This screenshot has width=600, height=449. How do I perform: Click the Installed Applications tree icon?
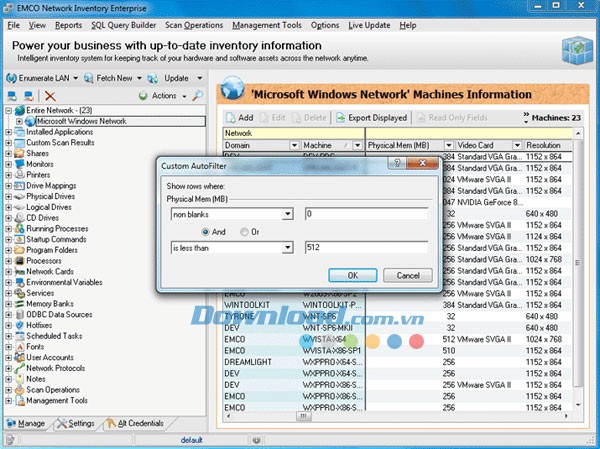[x=19, y=132]
